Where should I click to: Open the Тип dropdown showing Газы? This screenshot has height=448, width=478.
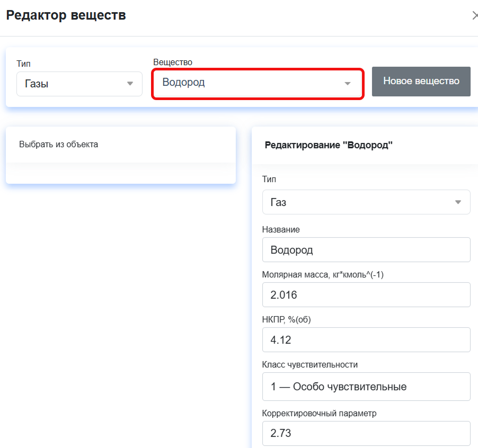(79, 84)
